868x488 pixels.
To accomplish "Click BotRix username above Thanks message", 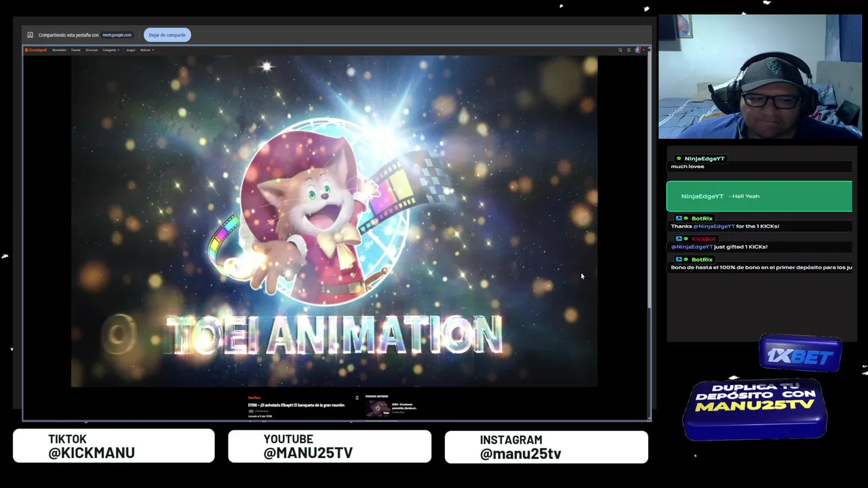I will point(702,218).
